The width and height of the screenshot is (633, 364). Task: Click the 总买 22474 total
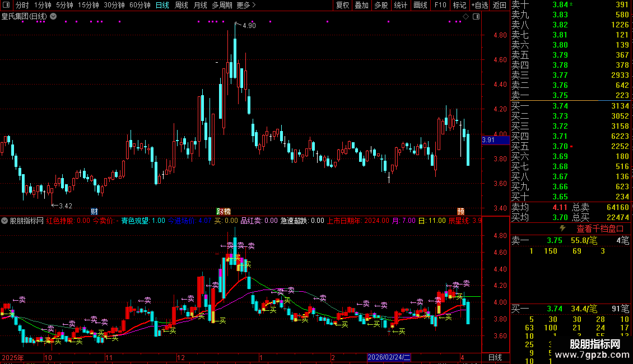tap(601, 217)
